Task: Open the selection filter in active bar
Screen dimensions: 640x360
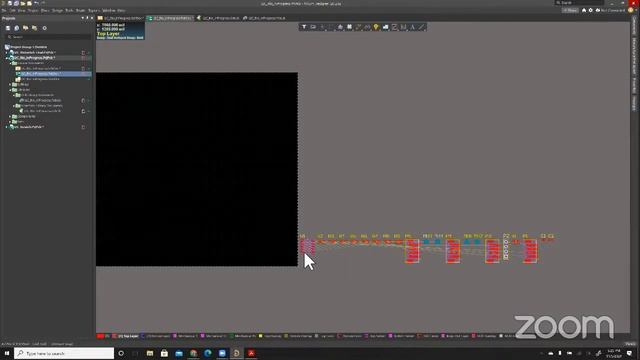Action: point(304,27)
